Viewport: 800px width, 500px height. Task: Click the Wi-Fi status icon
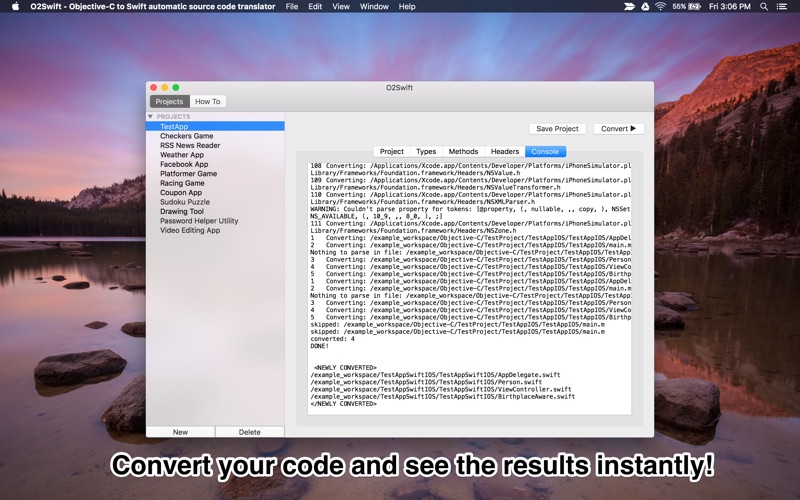point(661,6)
